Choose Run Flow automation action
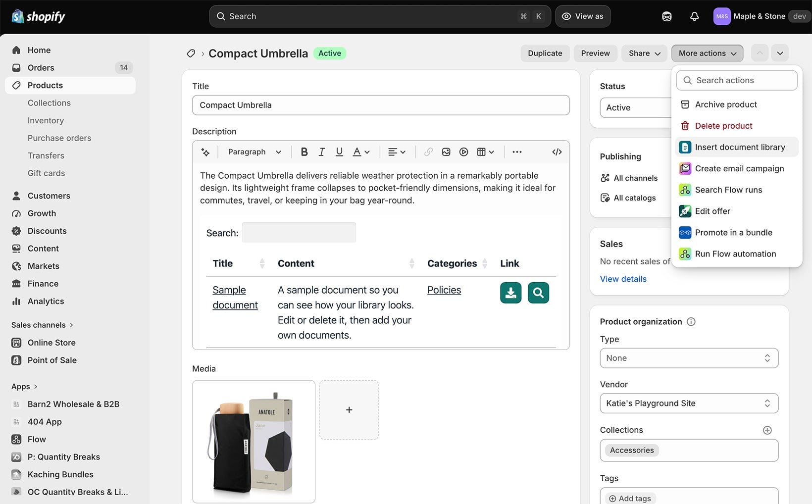 tap(736, 253)
